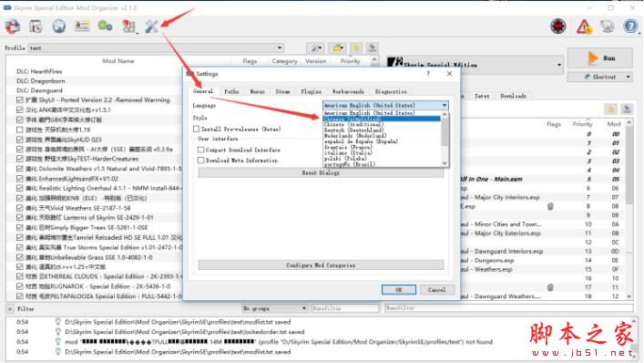Expand the Filter panel arrow
Image resolution: width=644 pixels, height=363 pixels.
10,308
